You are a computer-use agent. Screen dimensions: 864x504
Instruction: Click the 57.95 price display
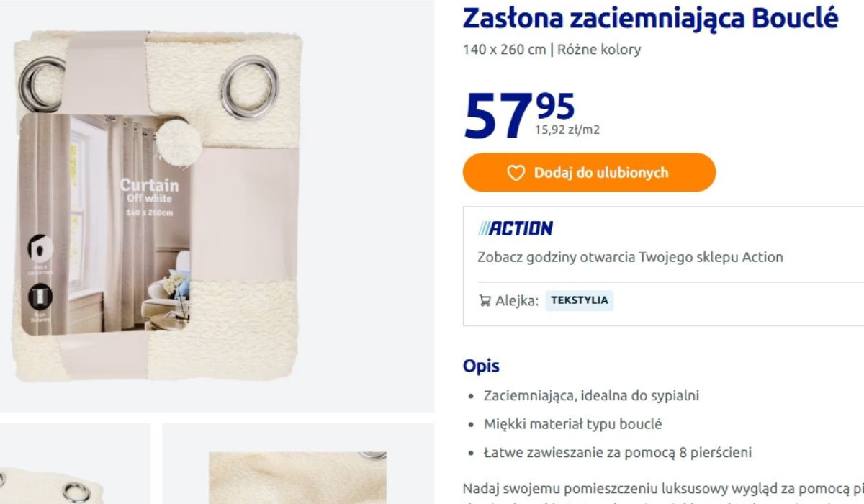[x=519, y=115]
